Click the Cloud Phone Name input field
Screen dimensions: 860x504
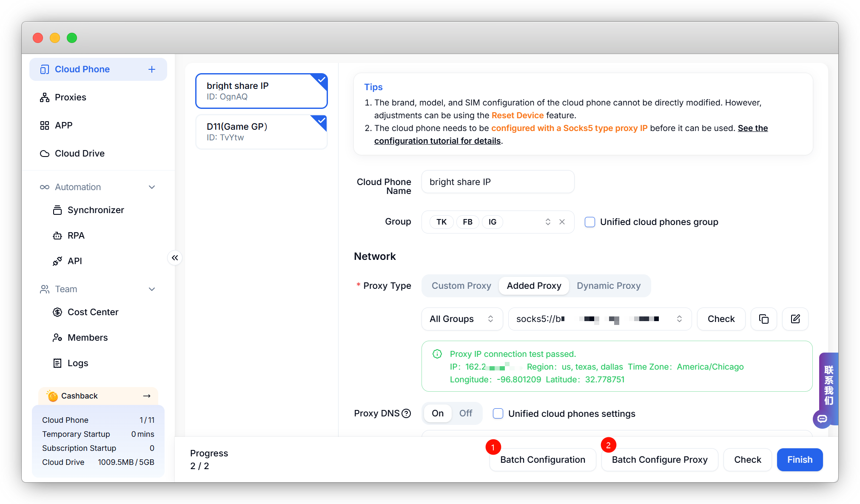[498, 182]
